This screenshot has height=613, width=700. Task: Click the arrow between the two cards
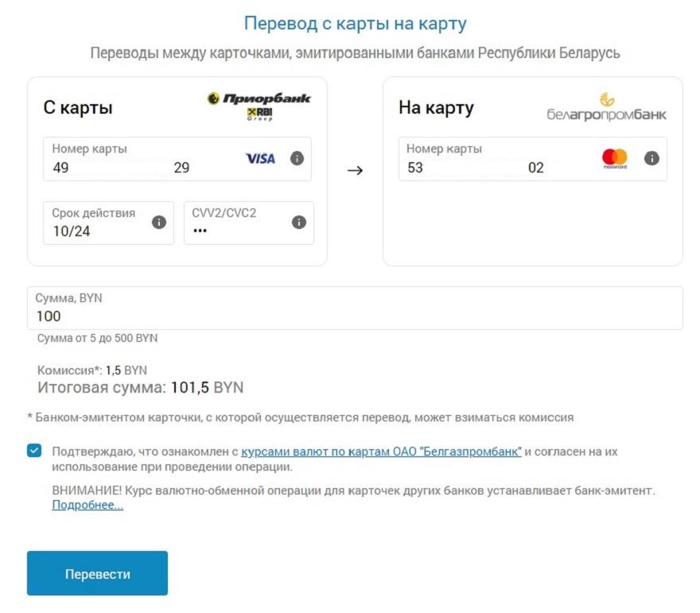pos(355,170)
